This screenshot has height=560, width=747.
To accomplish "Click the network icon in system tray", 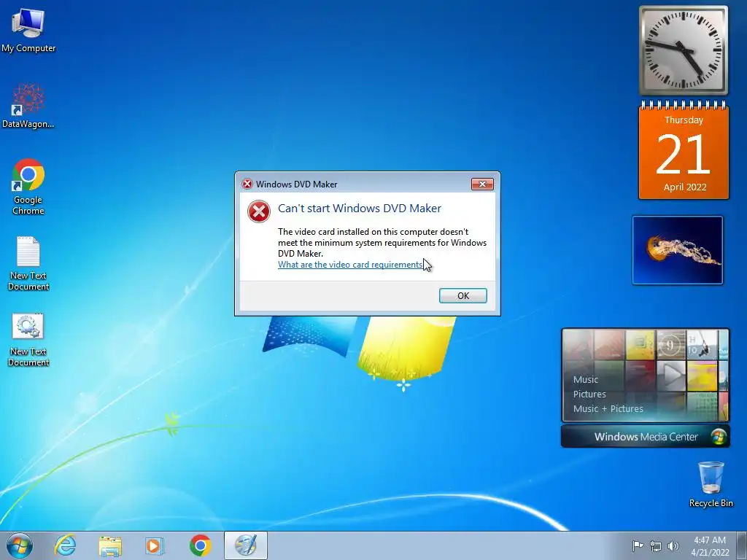I will click(656, 546).
